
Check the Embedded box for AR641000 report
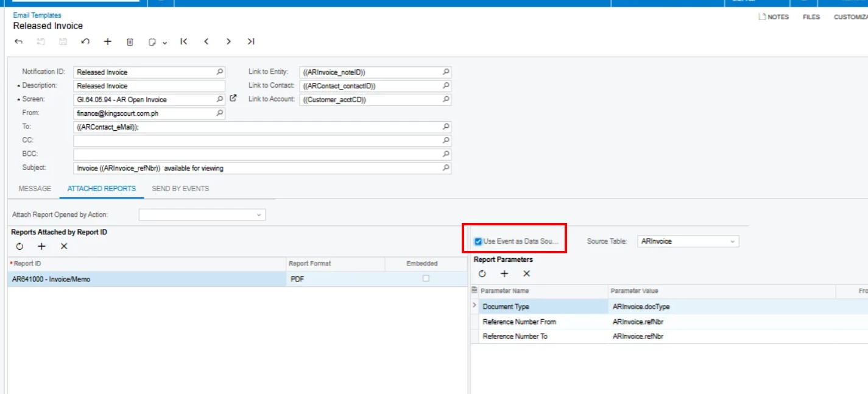point(426,278)
